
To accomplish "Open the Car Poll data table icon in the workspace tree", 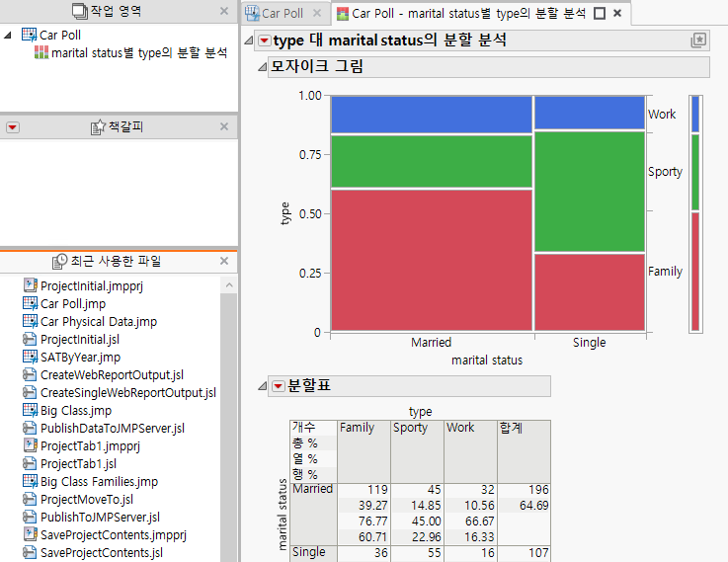I will click(x=30, y=35).
